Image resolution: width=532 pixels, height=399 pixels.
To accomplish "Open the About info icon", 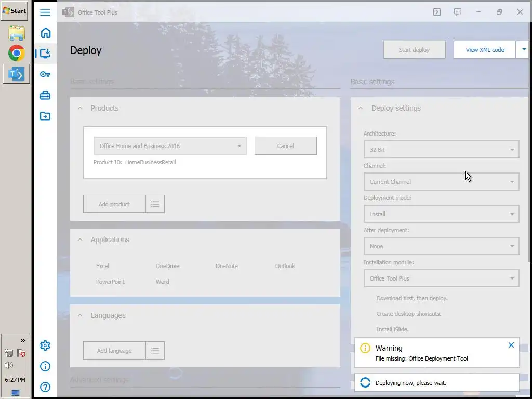I will click(x=45, y=366).
